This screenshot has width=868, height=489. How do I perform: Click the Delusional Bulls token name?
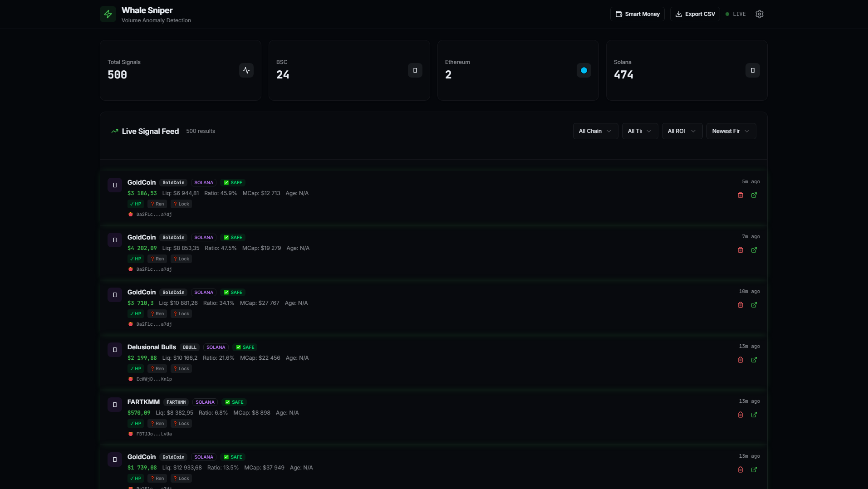point(152,347)
